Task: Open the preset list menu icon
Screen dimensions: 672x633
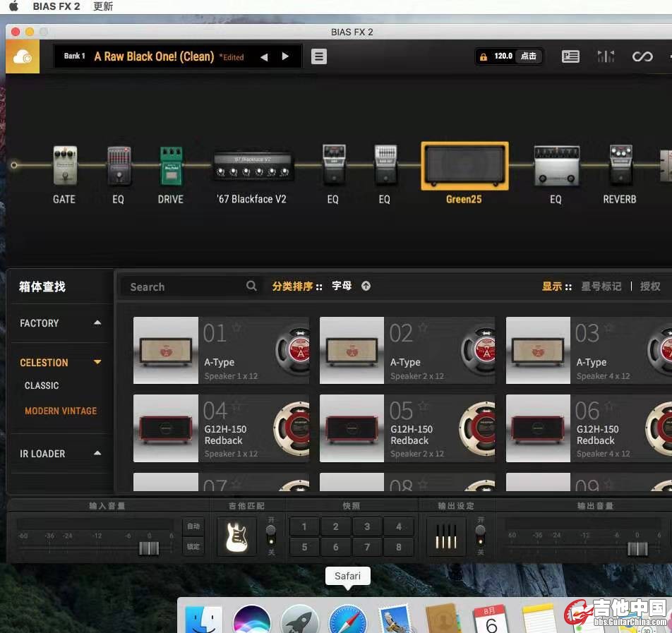Action: 319,56
